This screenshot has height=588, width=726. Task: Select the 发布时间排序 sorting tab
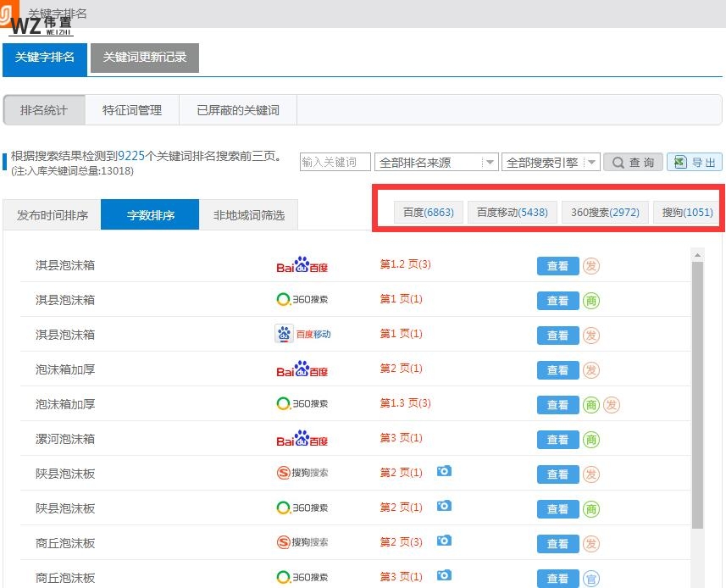coord(51,214)
